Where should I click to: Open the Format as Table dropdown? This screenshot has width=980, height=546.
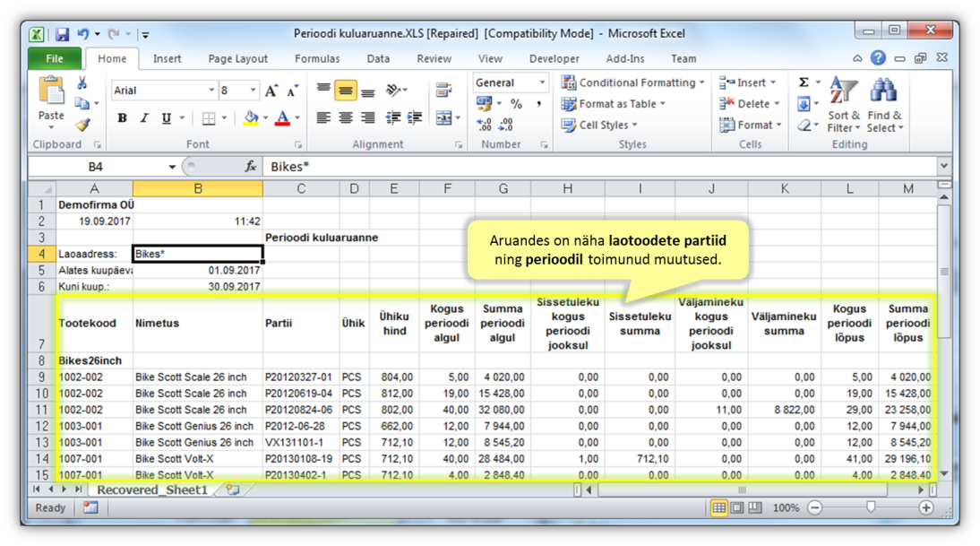[613, 104]
